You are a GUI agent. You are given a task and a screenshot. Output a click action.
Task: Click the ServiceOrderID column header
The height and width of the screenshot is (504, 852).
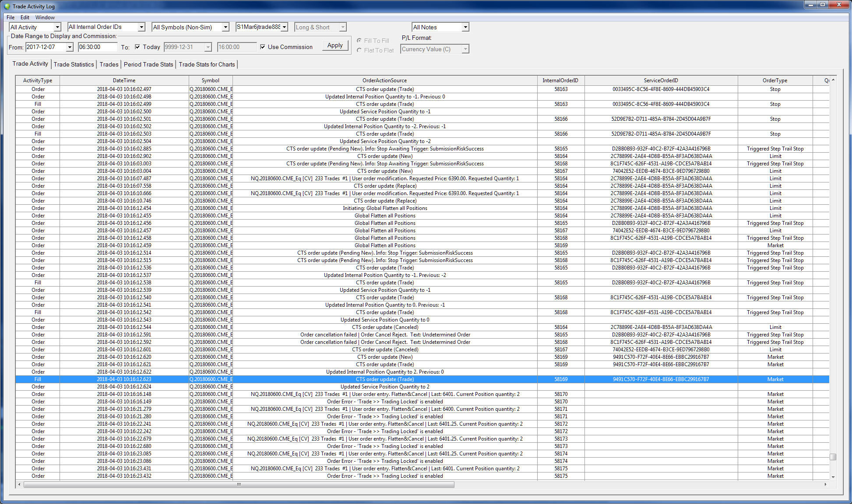(661, 80)
